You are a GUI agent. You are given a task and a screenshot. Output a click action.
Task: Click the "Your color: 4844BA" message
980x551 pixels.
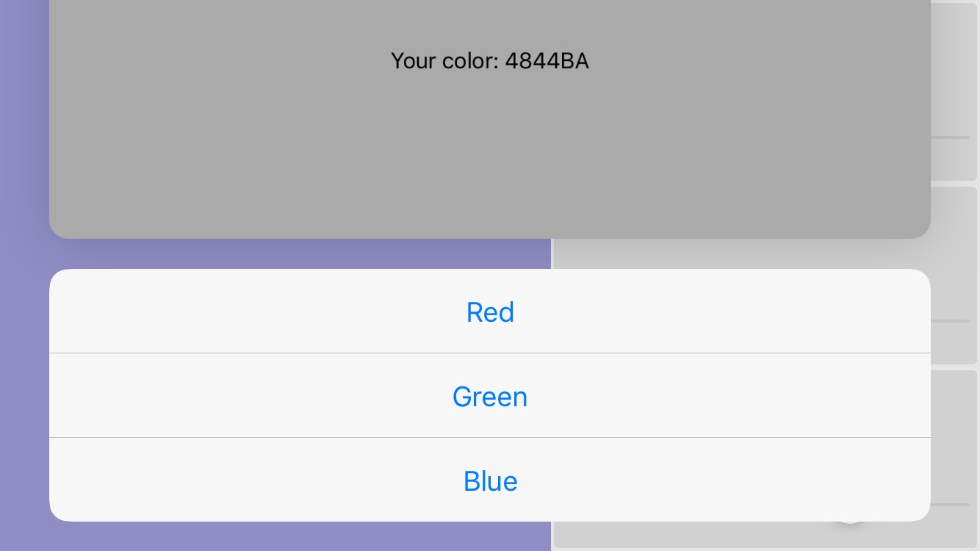coord(490,61)
